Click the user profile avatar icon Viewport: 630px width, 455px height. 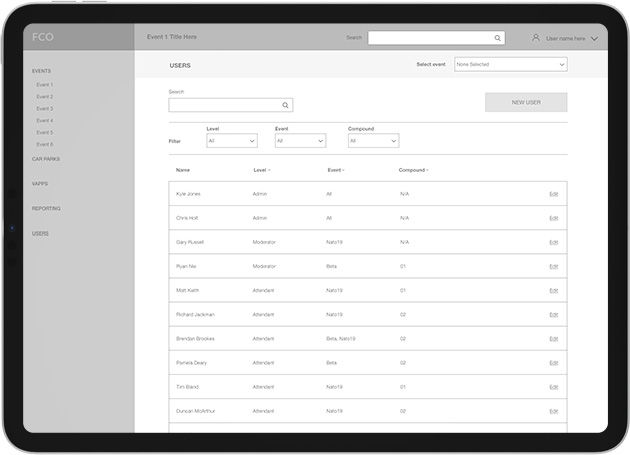(x=536, y=38)
